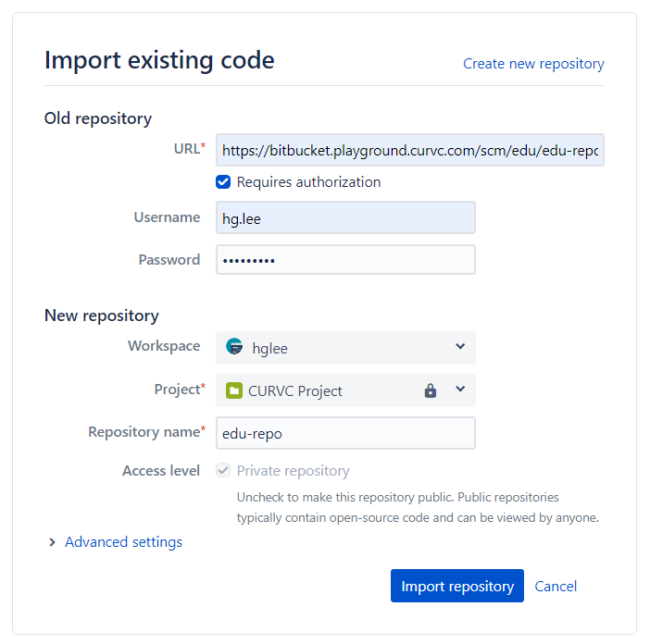Click the Repository name field edu-repo
Image resolution: width=650 pixels, height=644 pixels.
click(x=345, y=433)
